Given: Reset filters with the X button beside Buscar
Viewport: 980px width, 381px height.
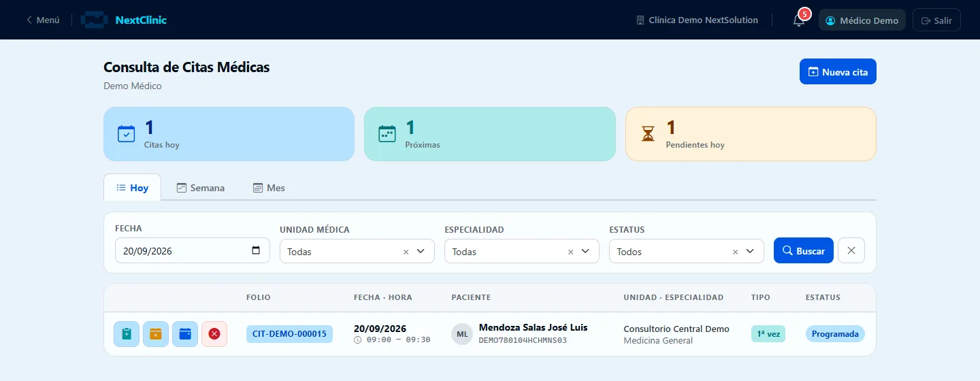Looking at the screenshot, I should [851, 250].
